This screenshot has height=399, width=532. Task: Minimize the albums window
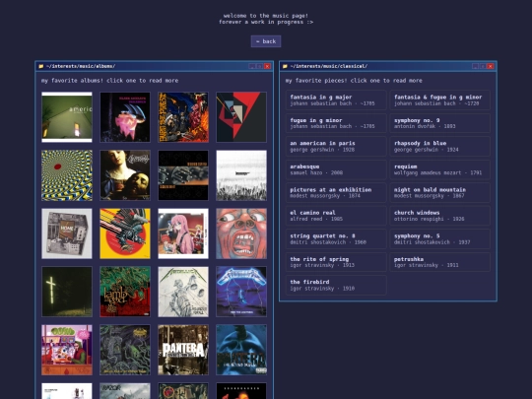[x=252, y=66]
